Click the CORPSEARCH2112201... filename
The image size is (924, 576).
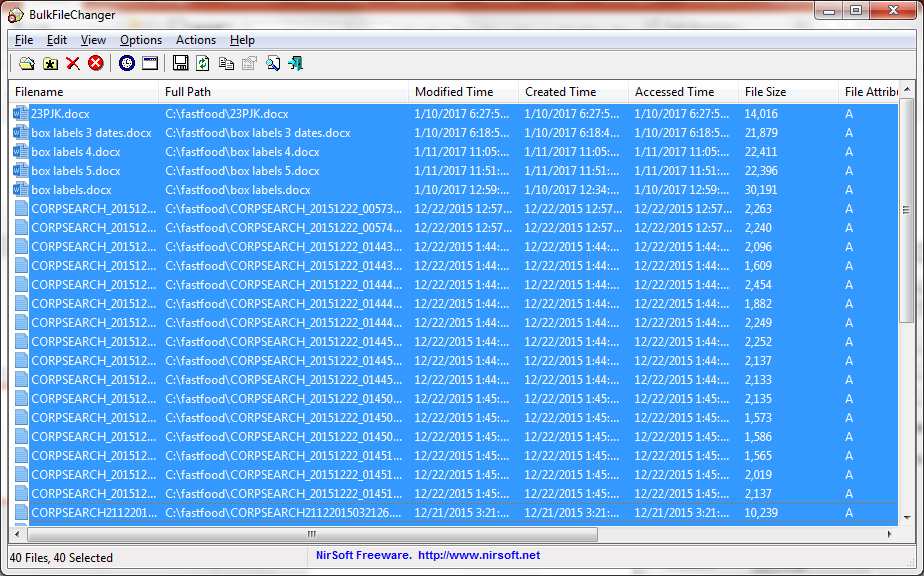[94, 513]
